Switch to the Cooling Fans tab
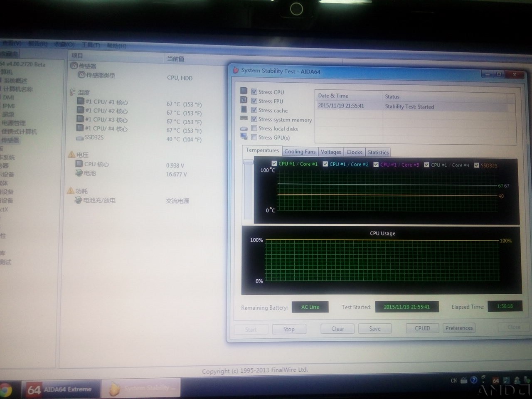The image size is (532, 399). coord(300,152)
